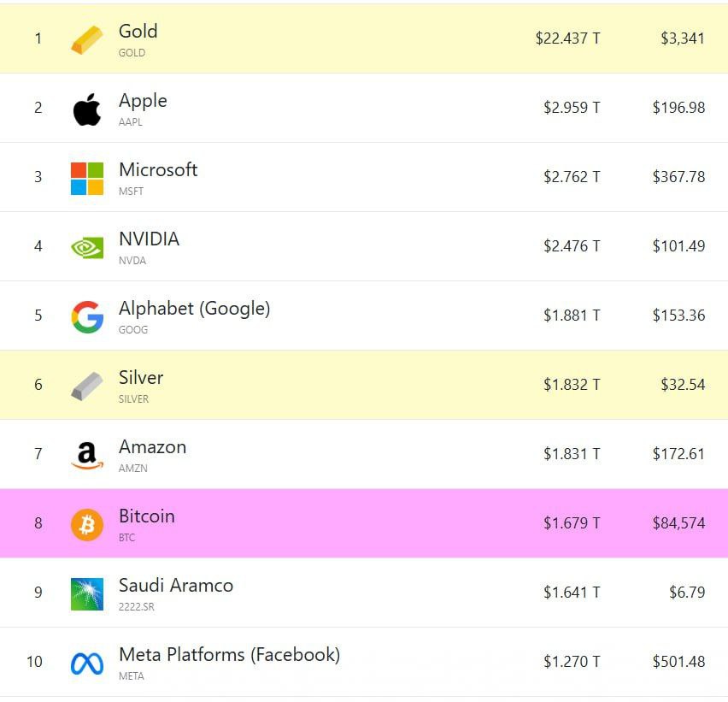The image size is (728, 702).
Task: Click Bitcoin market cap $1.679 T
Action: coord(572,522)
